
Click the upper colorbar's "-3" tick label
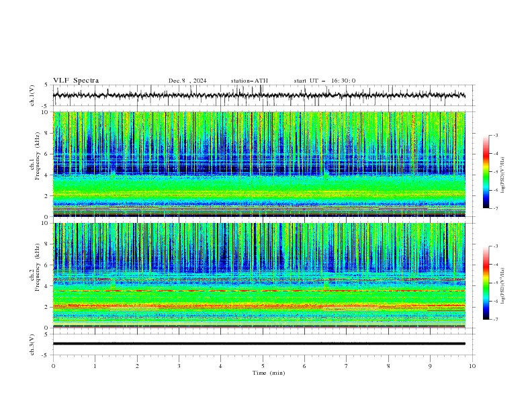pyautogui.click(x=496, y=135)
